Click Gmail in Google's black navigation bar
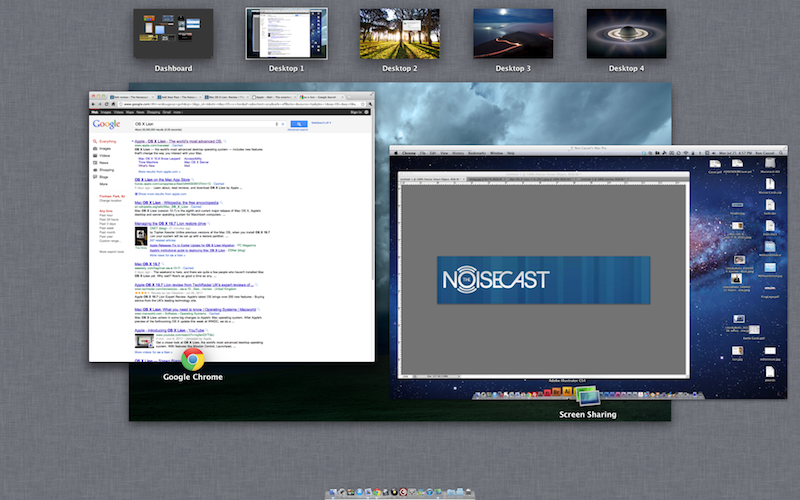This screenshot has height=500, width=800. click(x=166, y=112)
